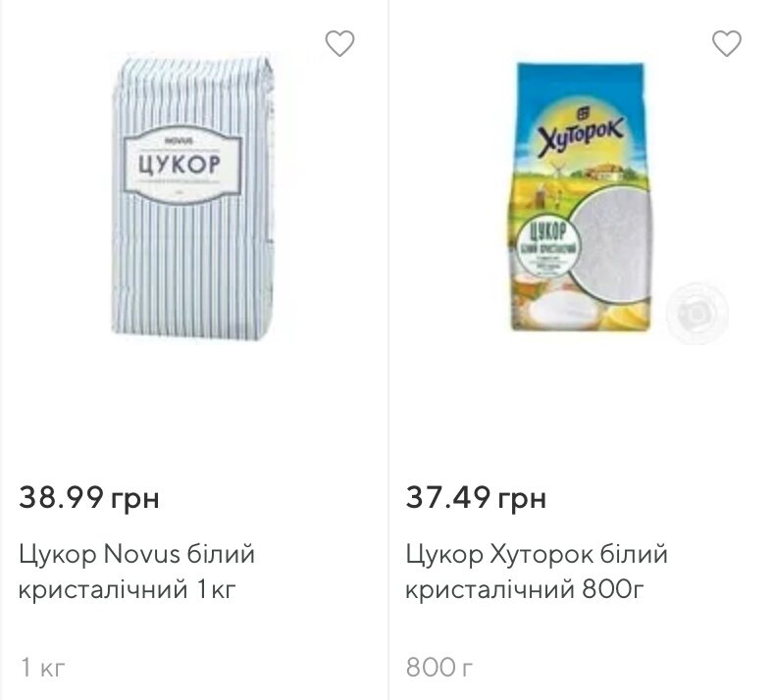Click the windmill and farmhouse scene on Хуторок bag

pos(582,175)
